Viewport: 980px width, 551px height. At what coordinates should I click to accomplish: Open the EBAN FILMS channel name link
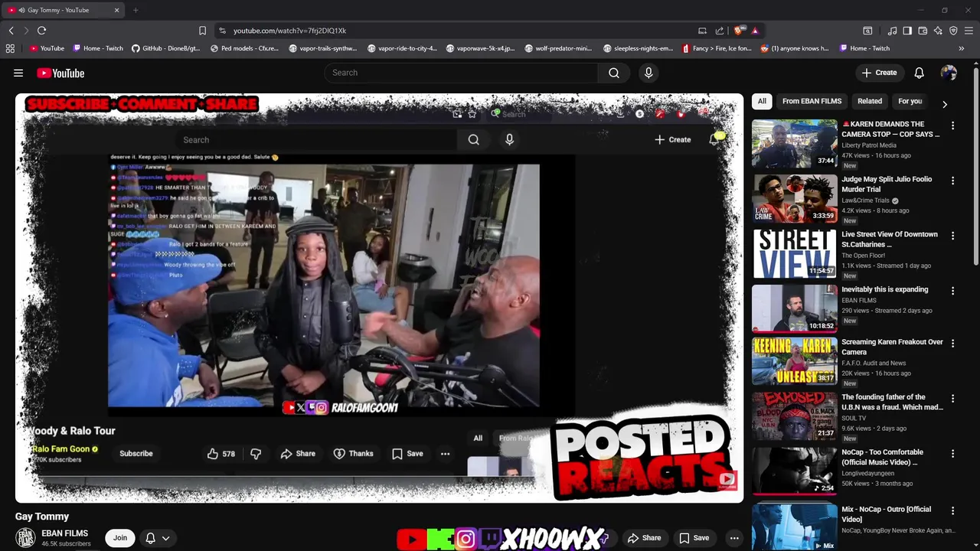64,533
